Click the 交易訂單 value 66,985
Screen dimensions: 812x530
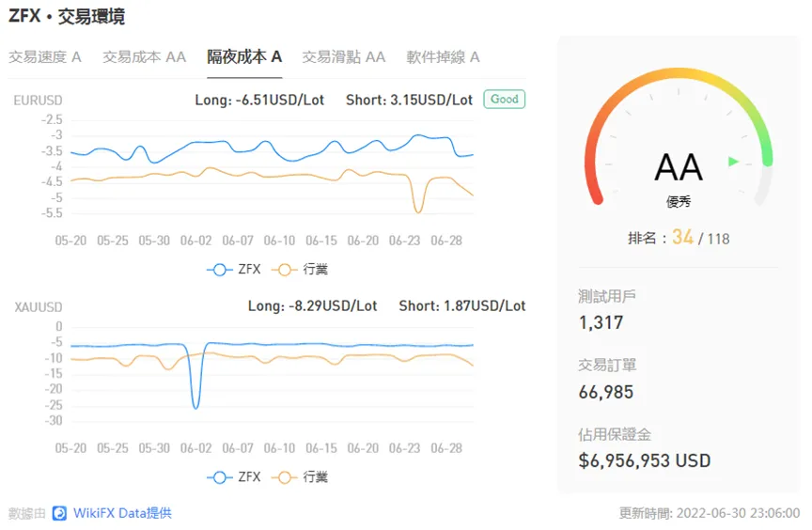pos(606,392)
